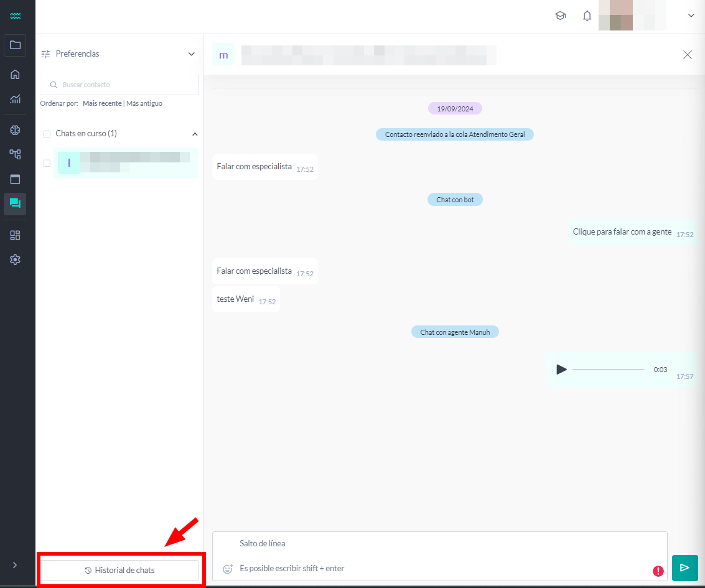
Task: Open the Home section from the sidebar
Action: [15, 73]
